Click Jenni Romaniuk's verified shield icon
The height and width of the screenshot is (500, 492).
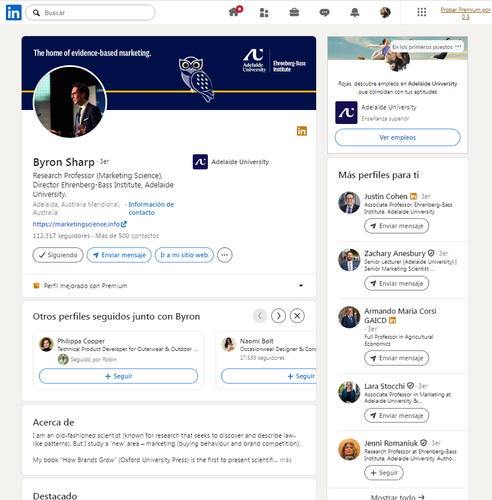pyautogui.click(x=423, y=443)
